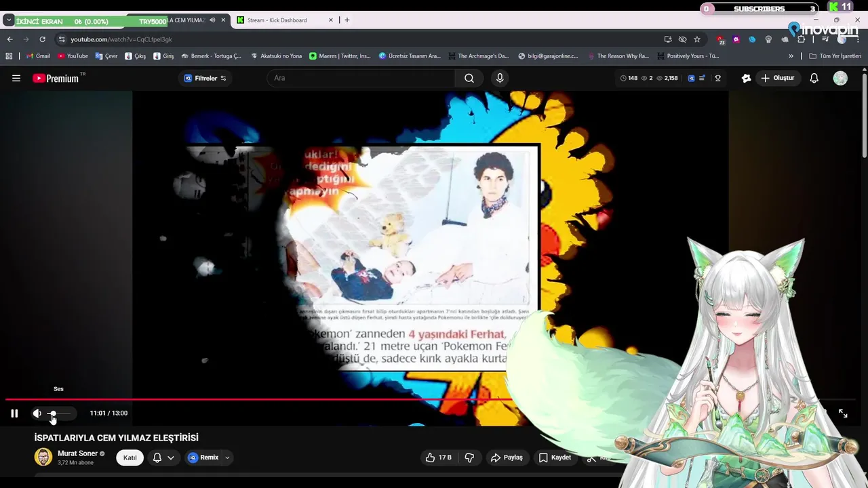Click the address bar URL
This screenshot has width=868, height=488.
121,39
